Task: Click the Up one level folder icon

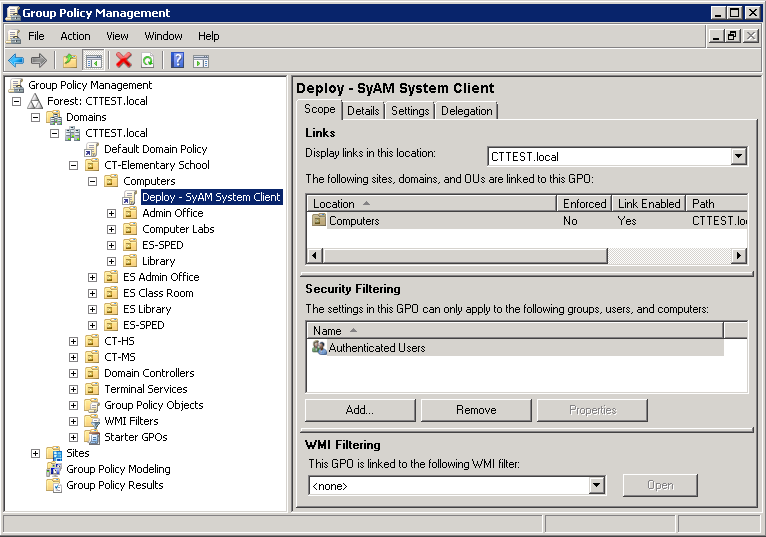Action: click(69, 60)
